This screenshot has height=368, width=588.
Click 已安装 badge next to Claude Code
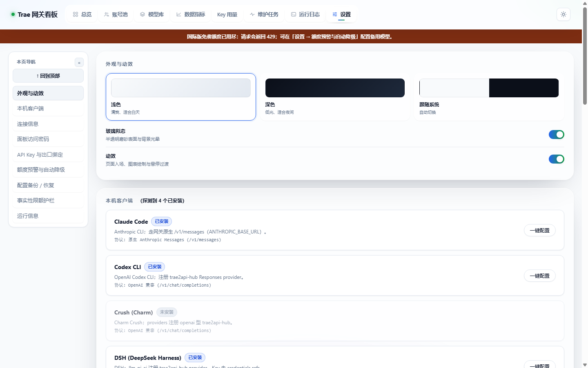coord(162,221)
